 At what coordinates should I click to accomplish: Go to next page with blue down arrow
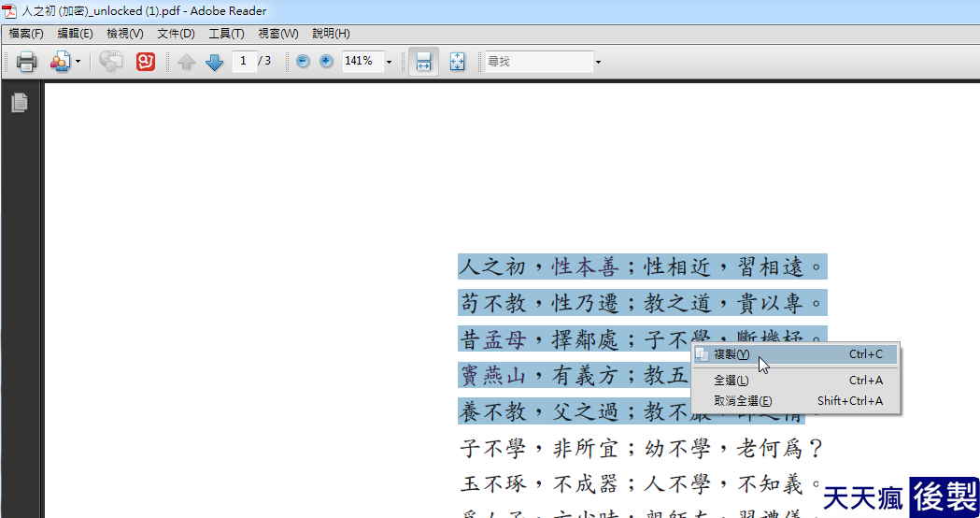pos(214,62)
